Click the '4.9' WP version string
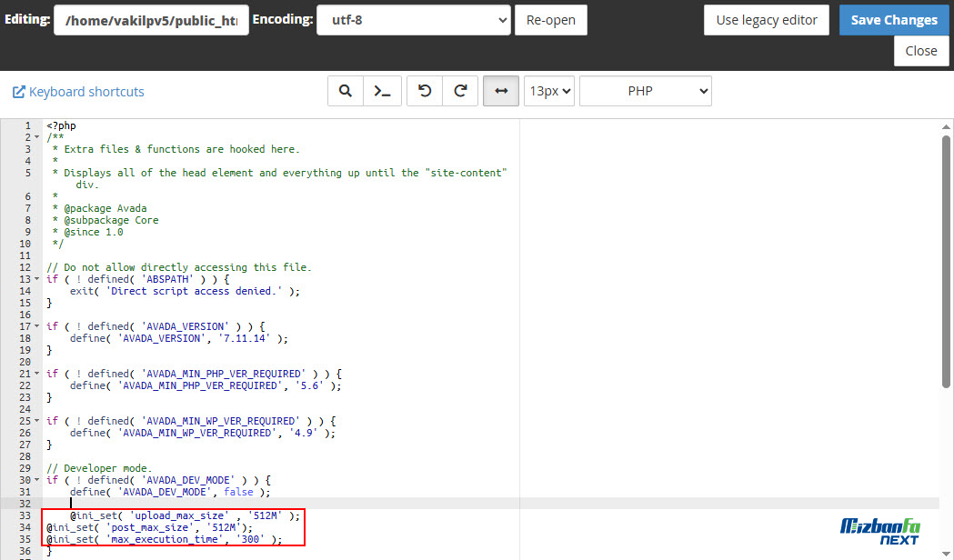 point(304,433)
